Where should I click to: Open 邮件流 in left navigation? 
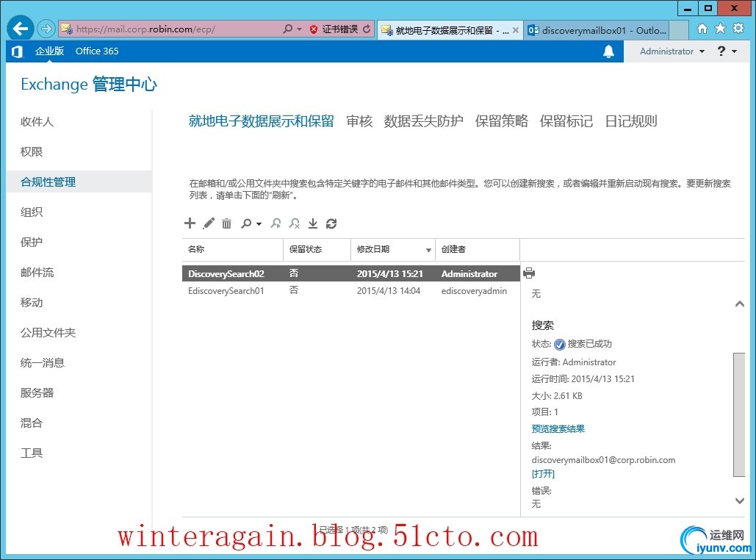coord(37,273)
